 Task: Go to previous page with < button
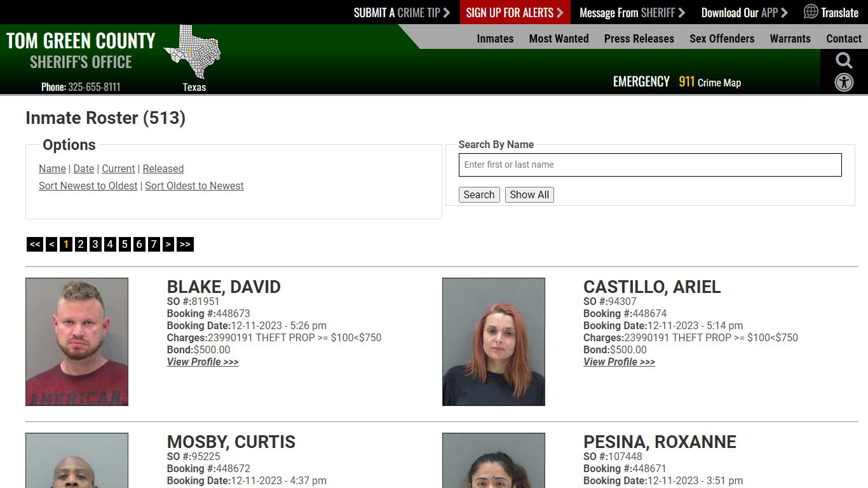[51, 244]
